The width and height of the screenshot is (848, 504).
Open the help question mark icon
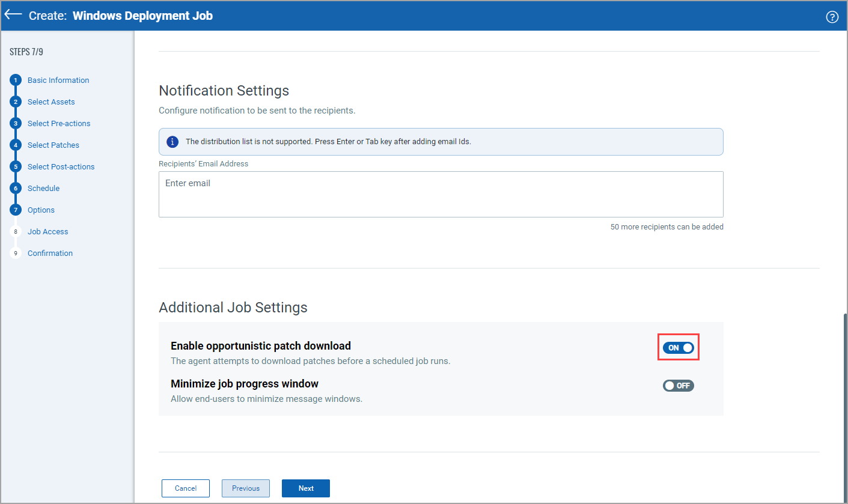pyautogui.click(x=832, y=17)
